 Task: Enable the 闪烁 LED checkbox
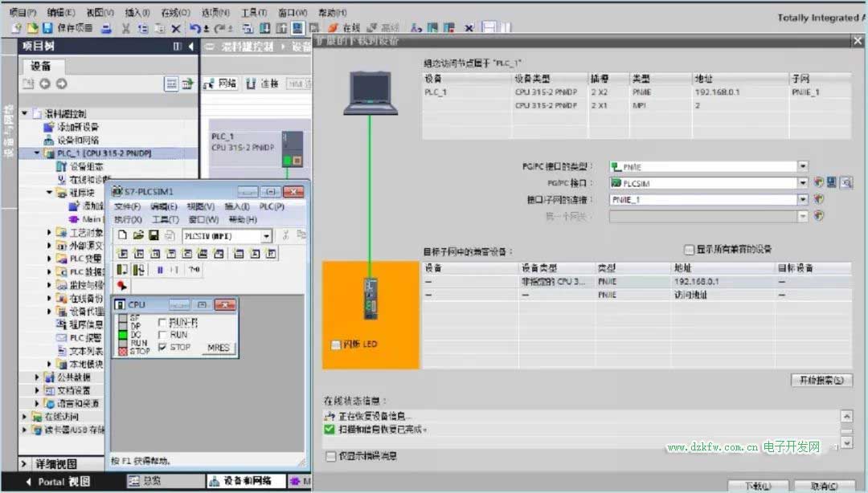point(335,344)
